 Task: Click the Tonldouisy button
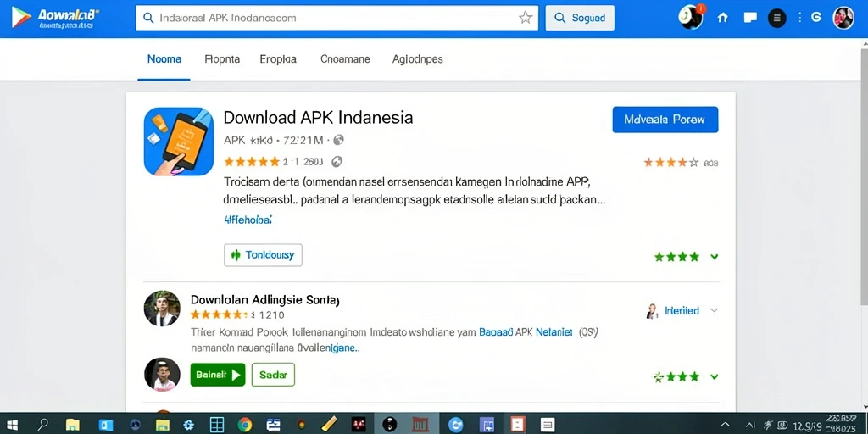tap(263, 255)
